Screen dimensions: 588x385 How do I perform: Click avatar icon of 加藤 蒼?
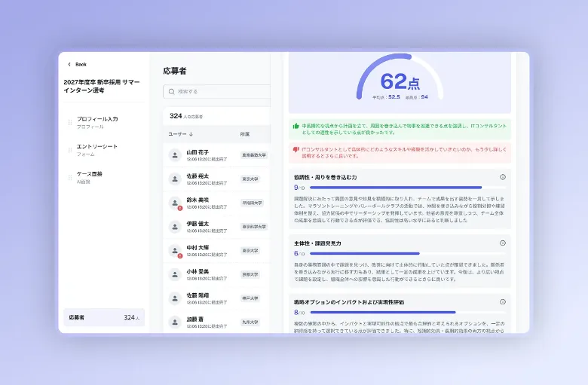175,322
